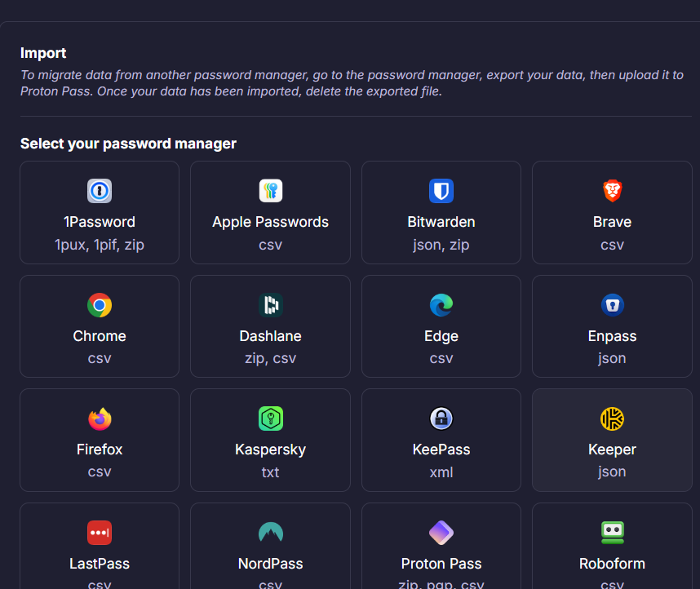Click the NordPass mountain icon
The width and height of the screenshot is (700, 589).
pos(271,533)
